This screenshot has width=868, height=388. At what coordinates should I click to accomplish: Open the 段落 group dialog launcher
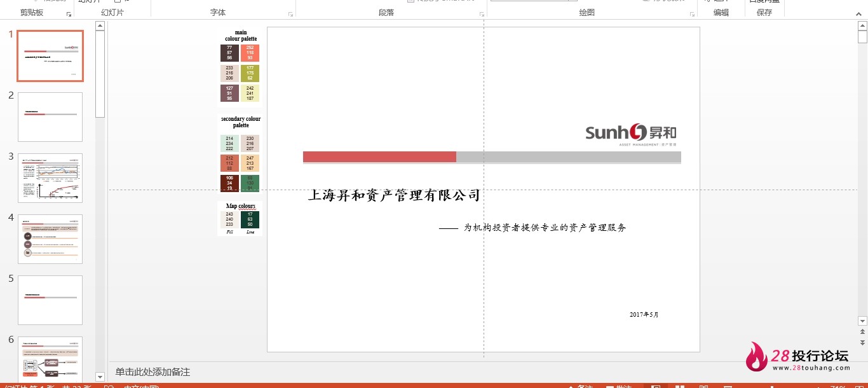481,13
